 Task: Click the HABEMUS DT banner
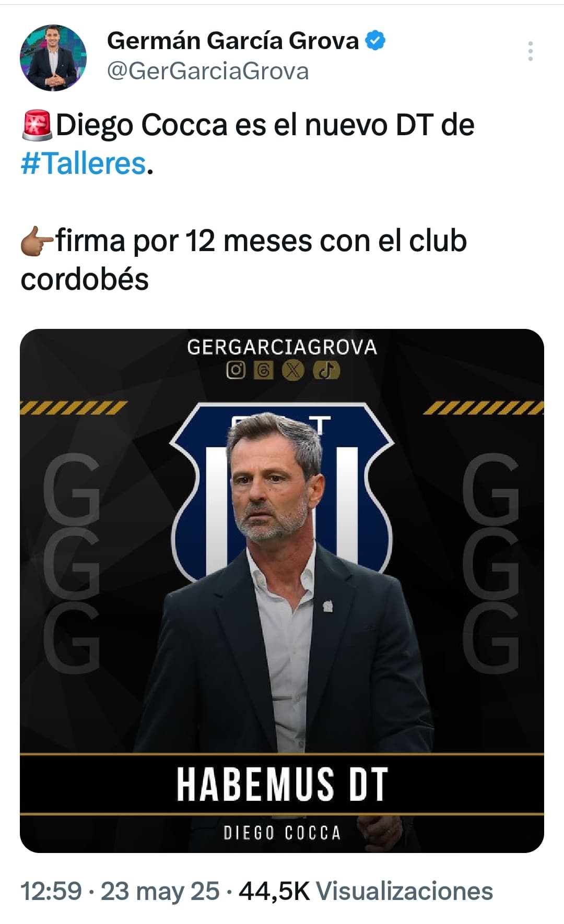pyautogui.click(x=282, y=784)
